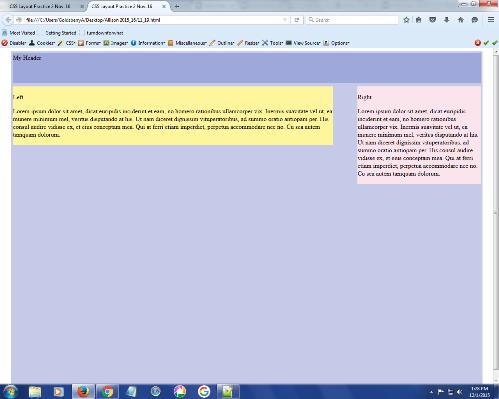
Task: Close the active CSS Layout Practice tab
Action: [x=164, y=6]
